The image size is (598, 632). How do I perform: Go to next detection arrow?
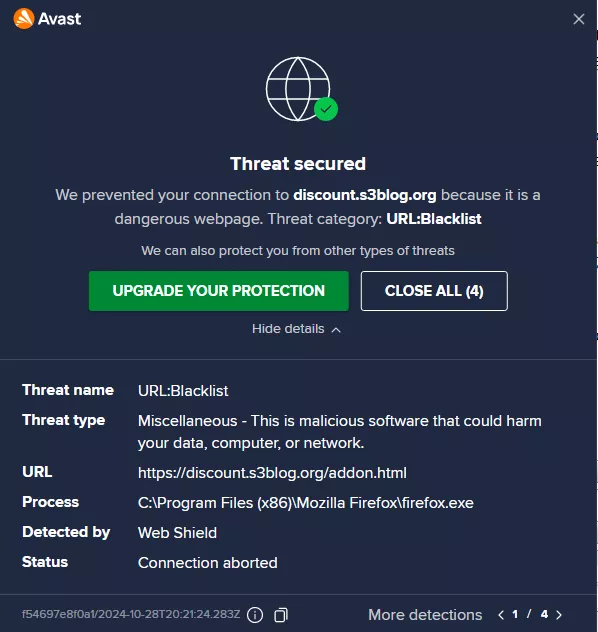click(x=559, y=615)
